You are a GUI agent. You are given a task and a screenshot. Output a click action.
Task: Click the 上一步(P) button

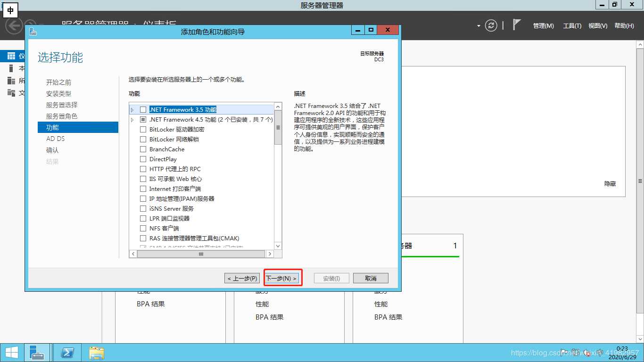[x=242, y=278]
